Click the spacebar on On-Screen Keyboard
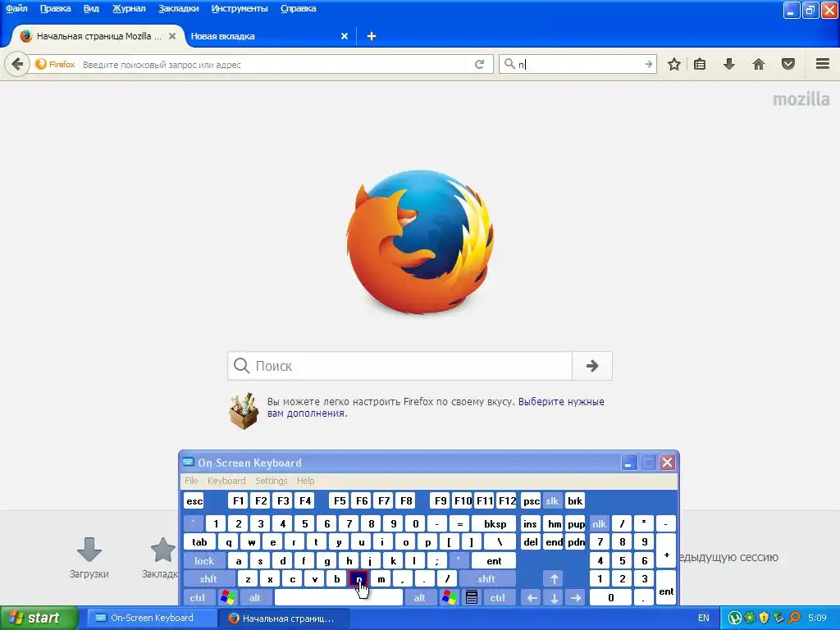840x630 pixels. (339, 597)
